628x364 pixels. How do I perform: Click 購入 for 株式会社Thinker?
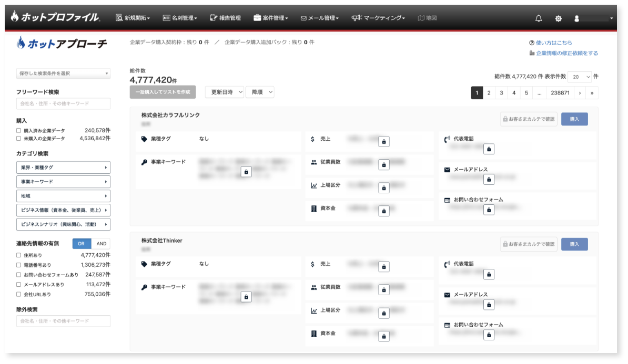[574, 244]
